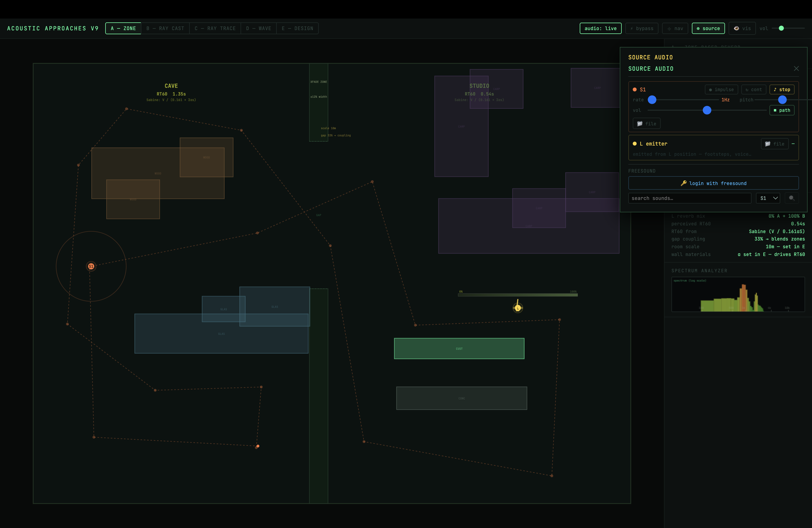
Task: Select the yellow L listener marker
Action: point(518,308)
